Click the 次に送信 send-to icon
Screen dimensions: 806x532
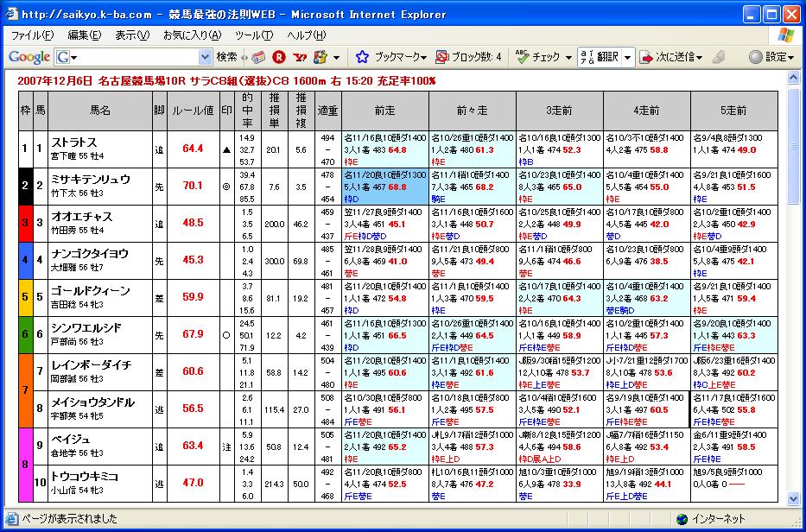(x=646, y=57)
